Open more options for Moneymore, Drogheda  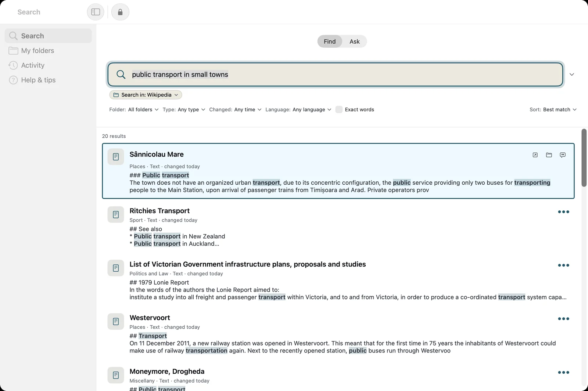[563, 372]
